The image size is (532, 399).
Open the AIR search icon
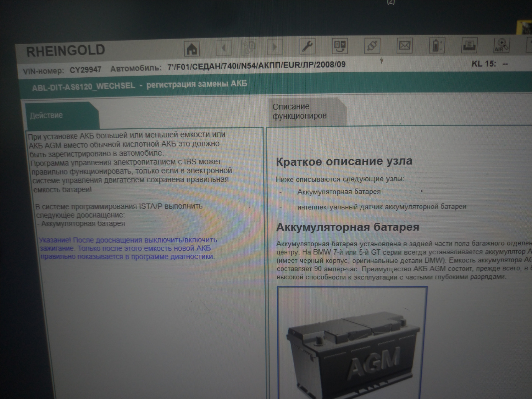coord(502,45)
